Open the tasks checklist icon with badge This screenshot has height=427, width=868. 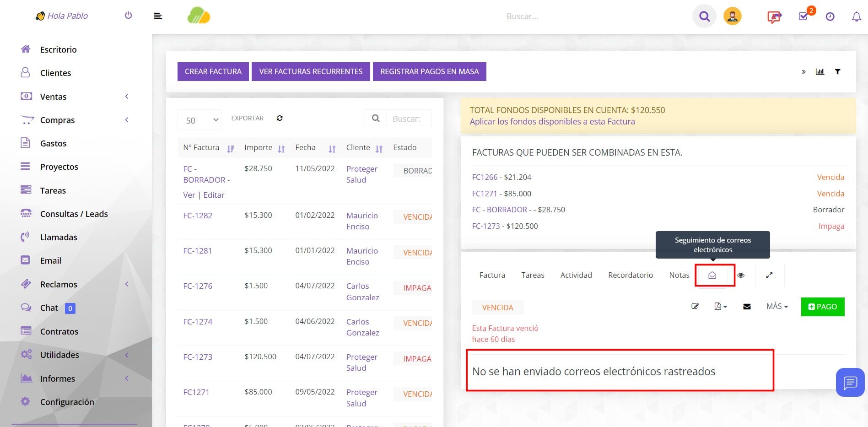803,16
